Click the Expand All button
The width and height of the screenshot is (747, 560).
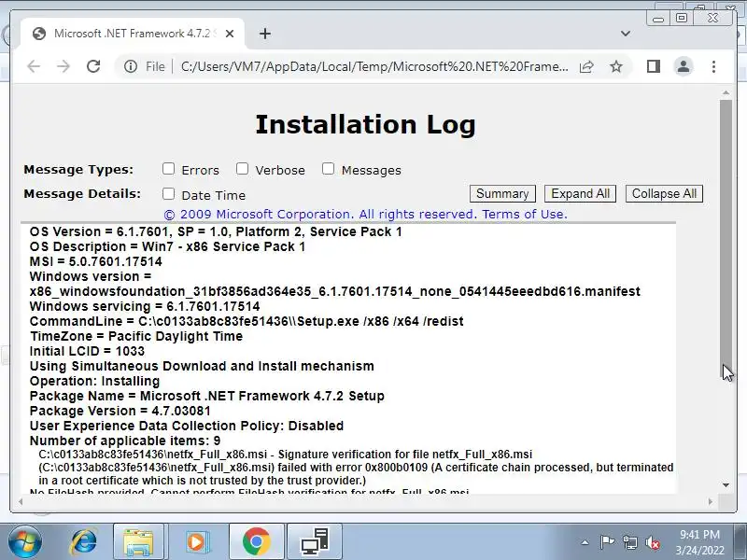[x=580, y=194]
